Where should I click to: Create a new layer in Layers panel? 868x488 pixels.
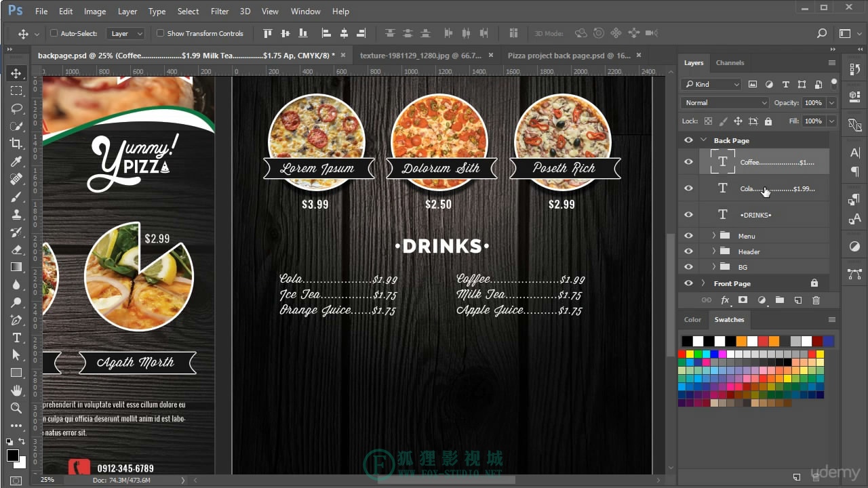point(797,300)
